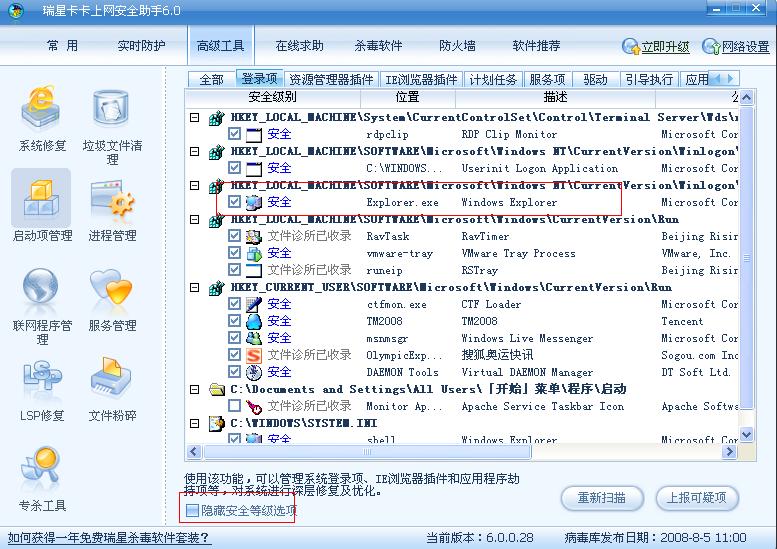Check the Monitor Ap... Apache checkbox

pos(234,406)
